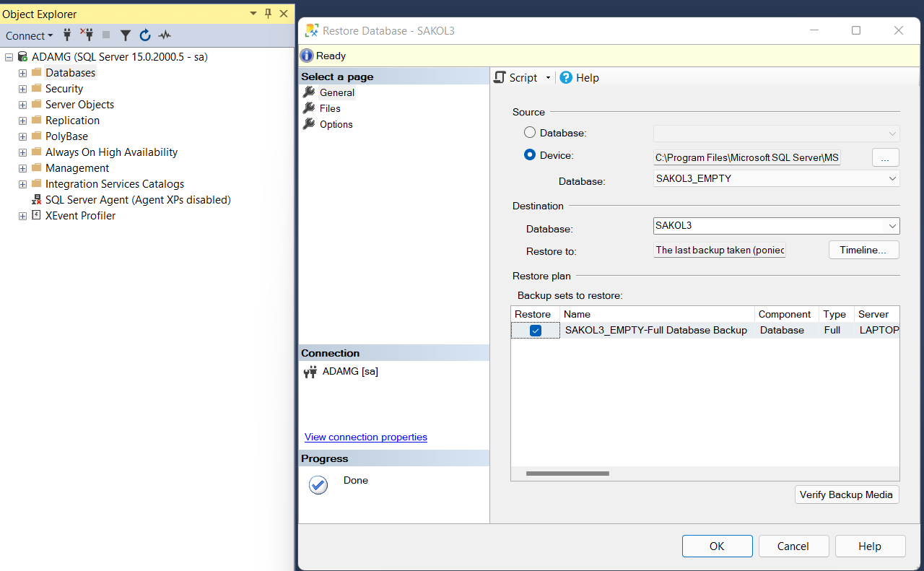This screenshot has width=924, height=571.
Task: Open the Files page in Restore Database
Action: pyautogui.click(x=330, y=108)
